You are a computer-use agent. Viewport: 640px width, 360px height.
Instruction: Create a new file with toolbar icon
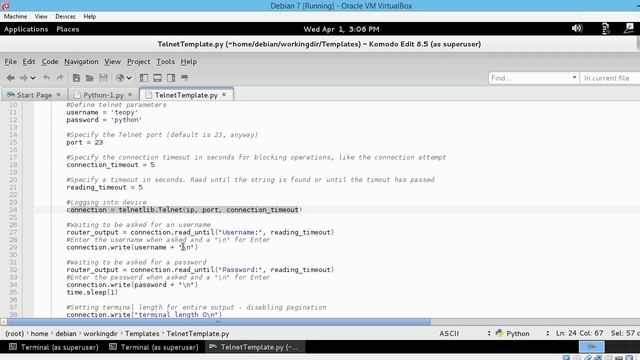76,78
